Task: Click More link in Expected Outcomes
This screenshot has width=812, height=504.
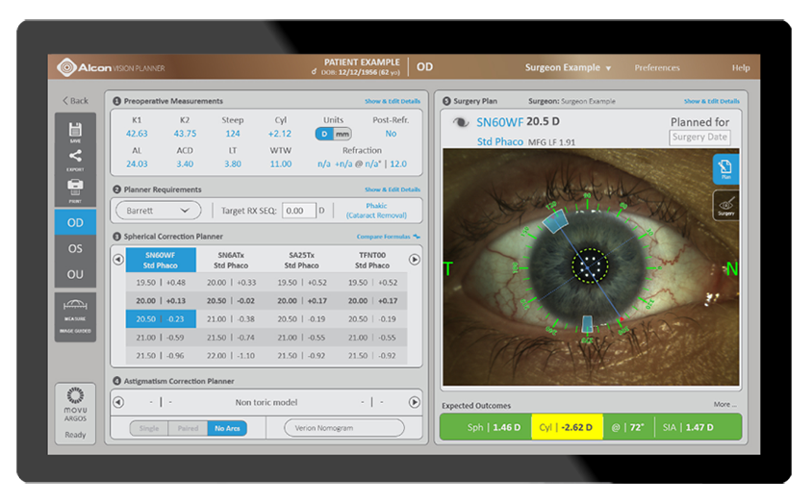Action: pyautogui.click(x=724, y=405)
